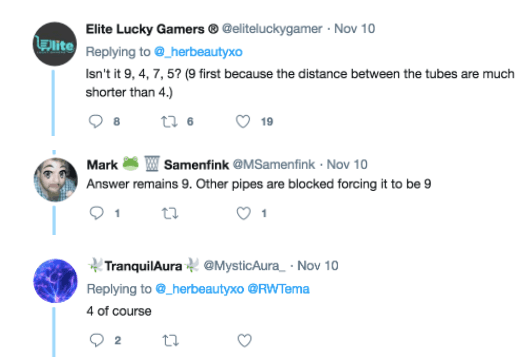Like the Elite Lucky Gamers tweet

point(243,121)
